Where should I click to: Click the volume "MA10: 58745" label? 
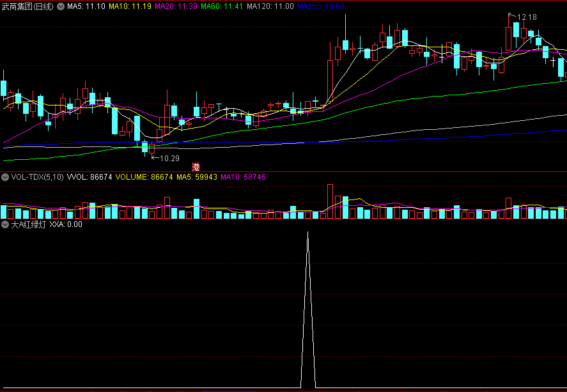click(x=243, y=177)
